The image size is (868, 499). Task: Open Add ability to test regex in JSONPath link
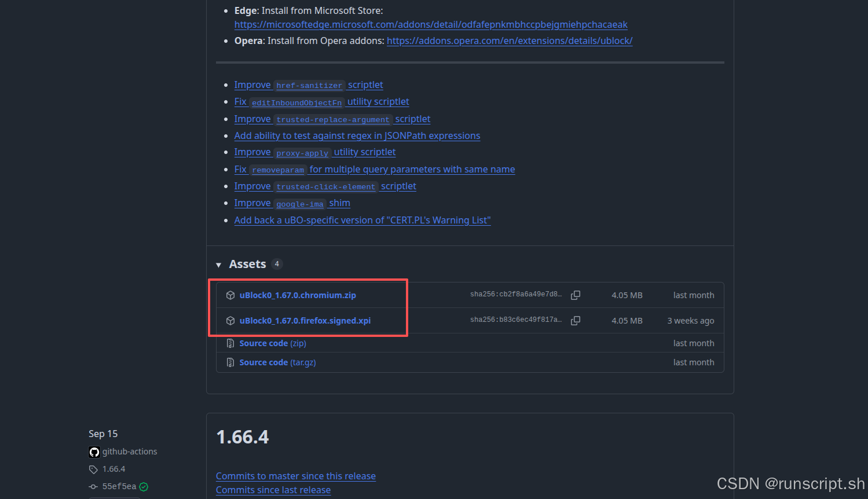click(x=357, y=135)
